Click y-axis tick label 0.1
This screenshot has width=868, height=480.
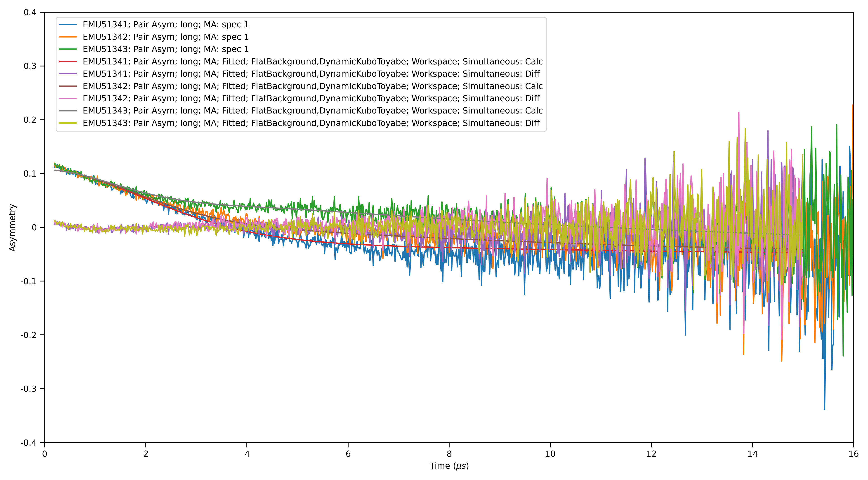tap(30, 174)
